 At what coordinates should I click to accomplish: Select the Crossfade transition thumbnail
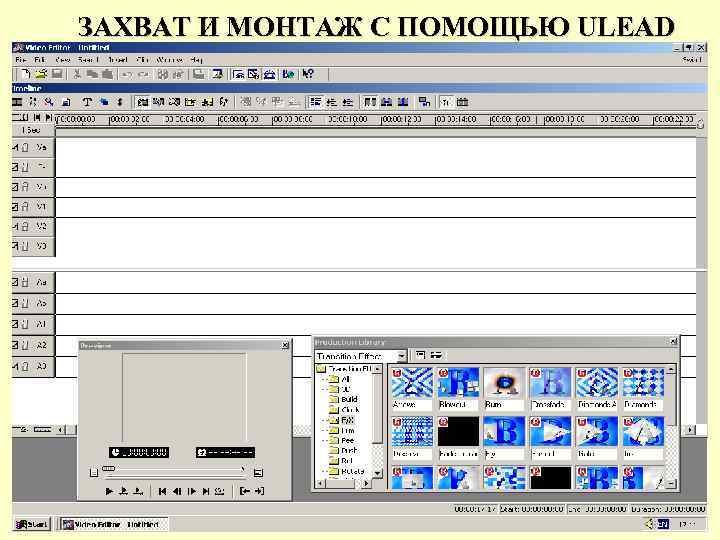click(x=550, y=388)
